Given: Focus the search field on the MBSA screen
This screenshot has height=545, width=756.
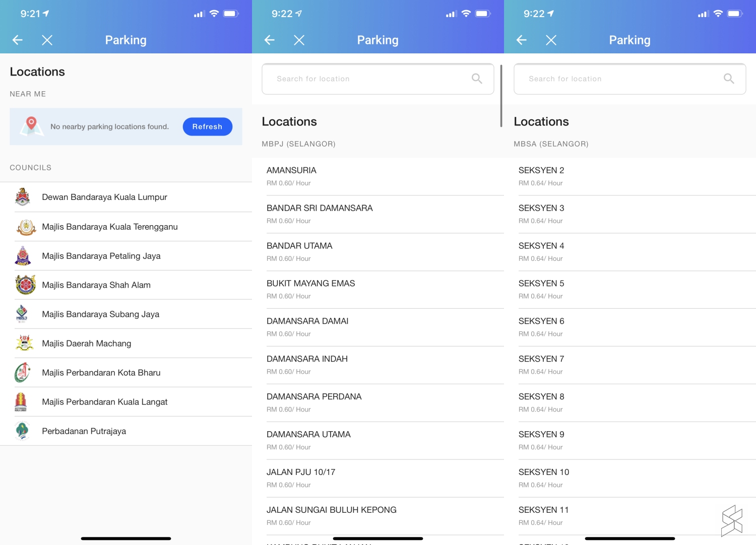Looking at the screenshot, I should [620, 79].
